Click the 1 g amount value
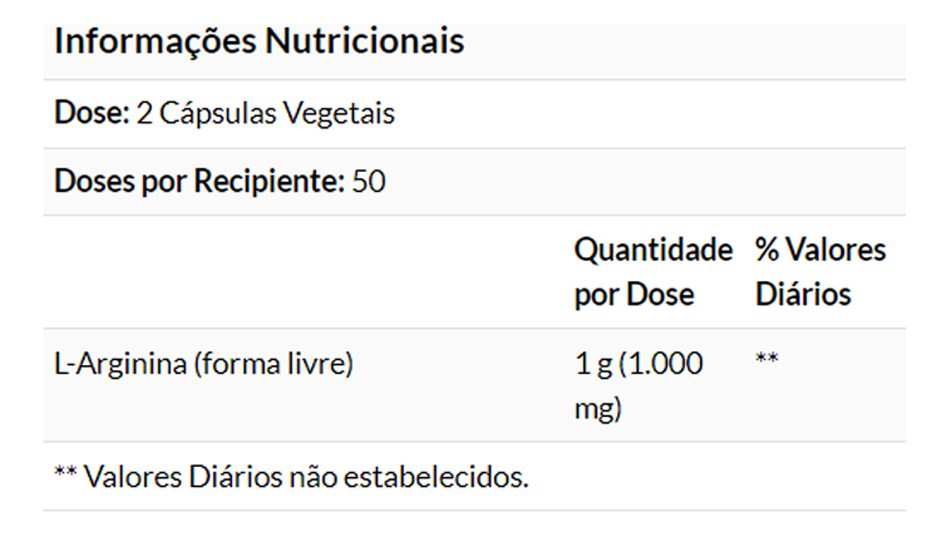Viewport: 949px width, 536px height. 593,364
